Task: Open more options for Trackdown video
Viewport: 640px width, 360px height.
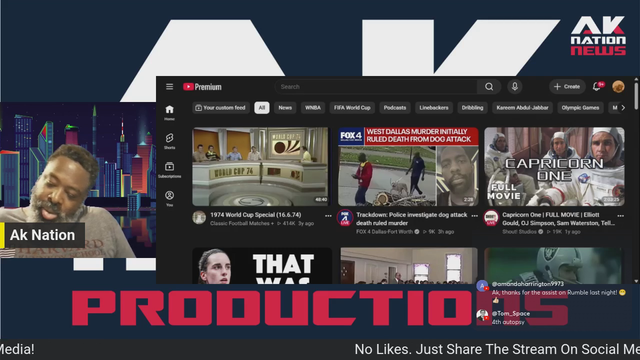Action: (474, 216)
